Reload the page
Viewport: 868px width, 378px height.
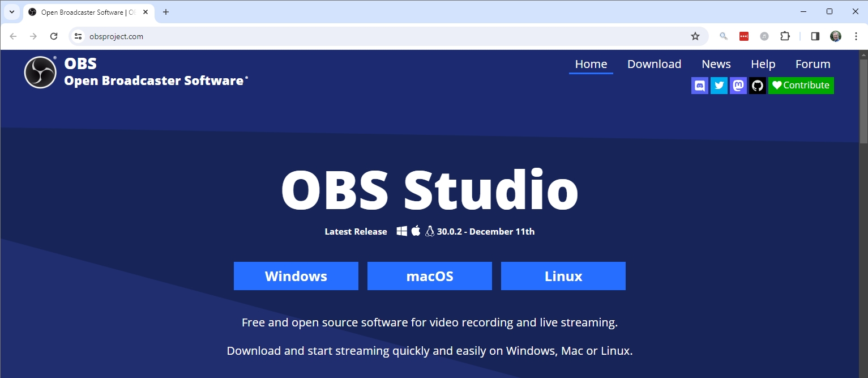[54, 36]
